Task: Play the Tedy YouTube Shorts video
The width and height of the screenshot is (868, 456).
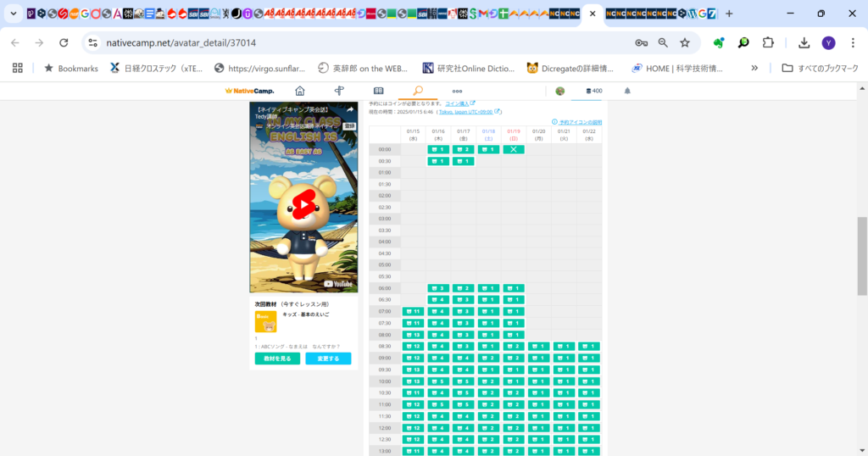Action: click(303, 203)
